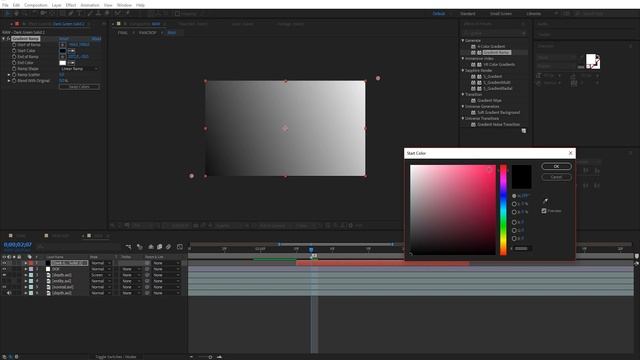Open the Animation menu
This screenshot has height=360, width=640.
pyautogui.click(x=90, y=5)
